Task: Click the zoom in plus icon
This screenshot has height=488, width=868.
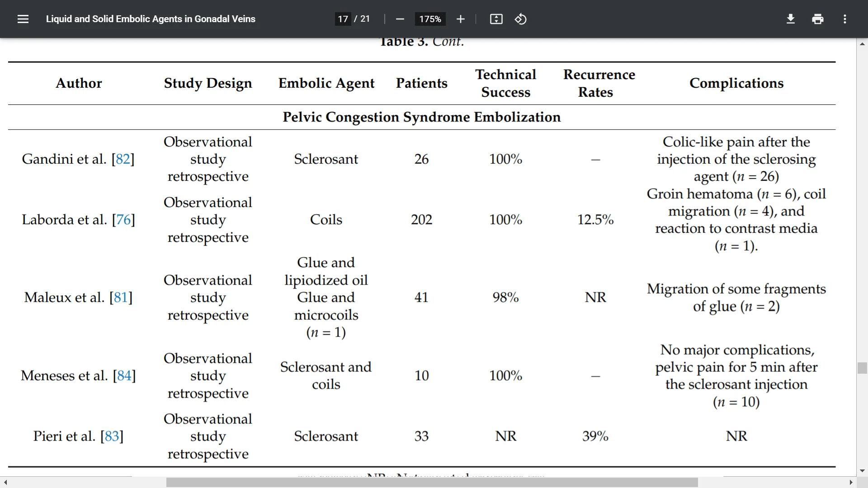Action: click(460, 19)
